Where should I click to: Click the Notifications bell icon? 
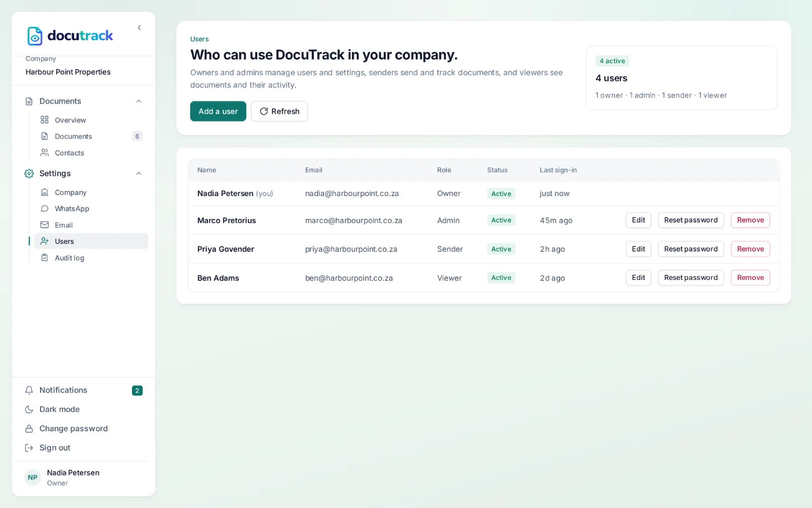(29, 390)
